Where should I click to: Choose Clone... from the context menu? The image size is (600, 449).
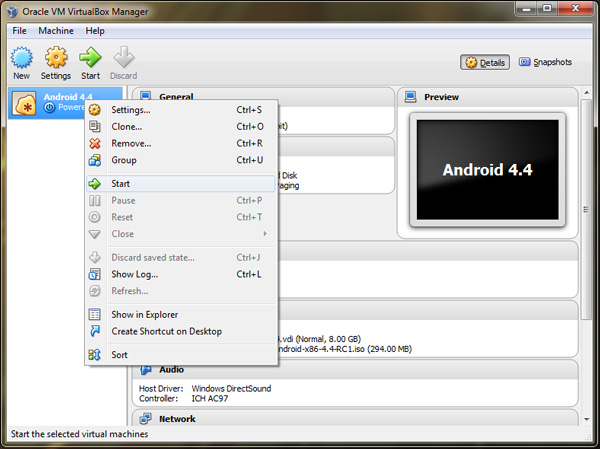[x=181, y=126]
